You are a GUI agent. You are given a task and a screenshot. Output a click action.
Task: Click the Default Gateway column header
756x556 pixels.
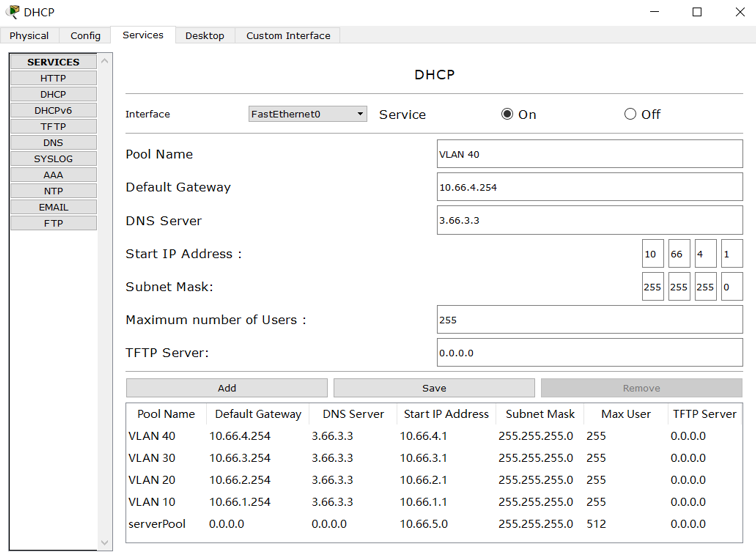click(258, 414)
